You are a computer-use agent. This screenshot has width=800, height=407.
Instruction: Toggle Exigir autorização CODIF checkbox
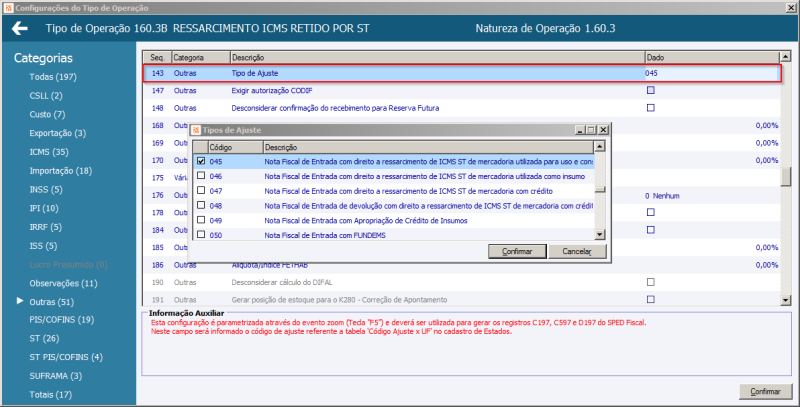point(651,90)
